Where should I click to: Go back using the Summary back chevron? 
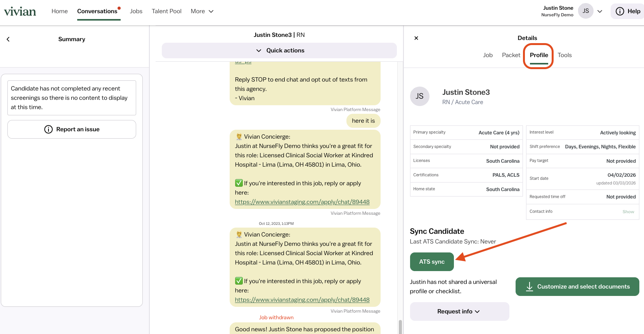point(8,39)
